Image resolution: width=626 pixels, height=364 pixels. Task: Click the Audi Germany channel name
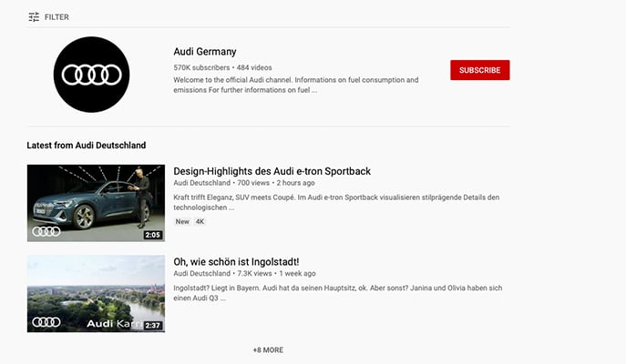point(205,52)
